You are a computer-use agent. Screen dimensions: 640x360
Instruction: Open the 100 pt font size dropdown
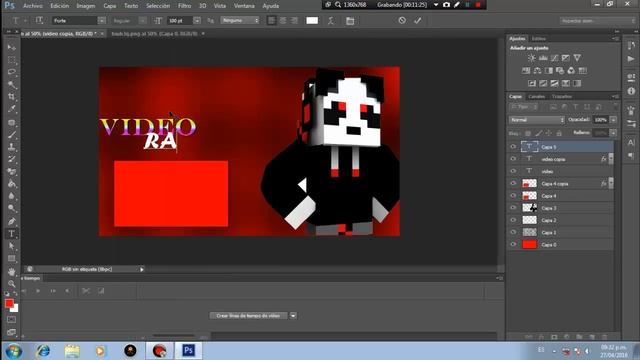pos(197,20)
